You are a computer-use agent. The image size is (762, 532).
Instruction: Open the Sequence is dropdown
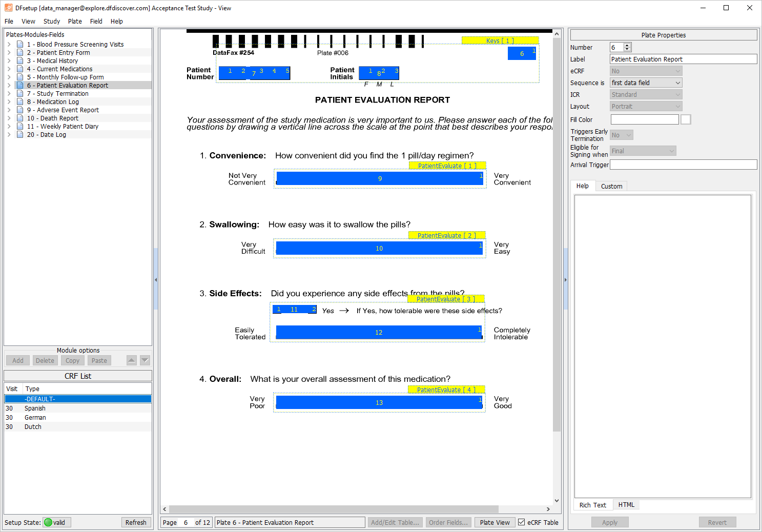[646, 83]
